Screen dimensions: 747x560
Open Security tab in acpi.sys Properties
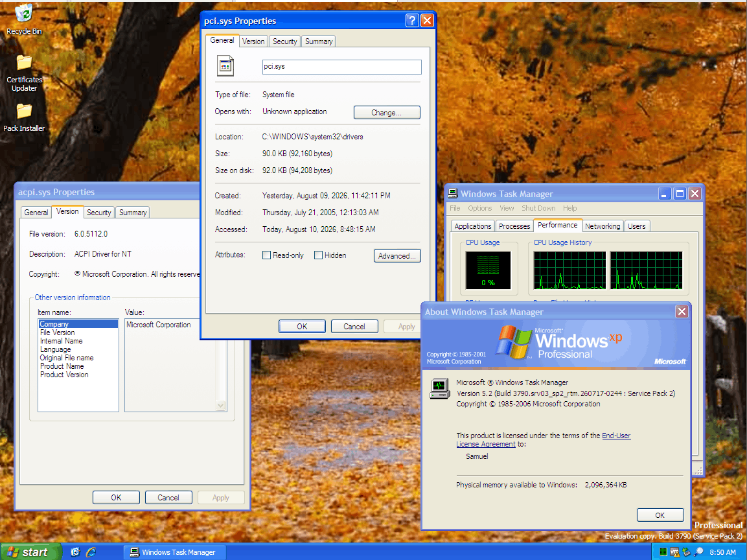tap(98, 213)
